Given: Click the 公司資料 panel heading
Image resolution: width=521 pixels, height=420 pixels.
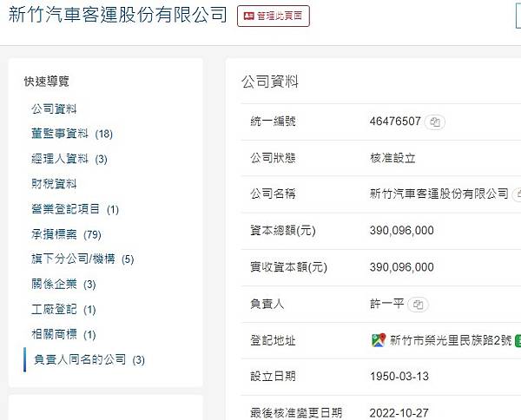Looking at the screenshot, I should [x=270, y=82].
